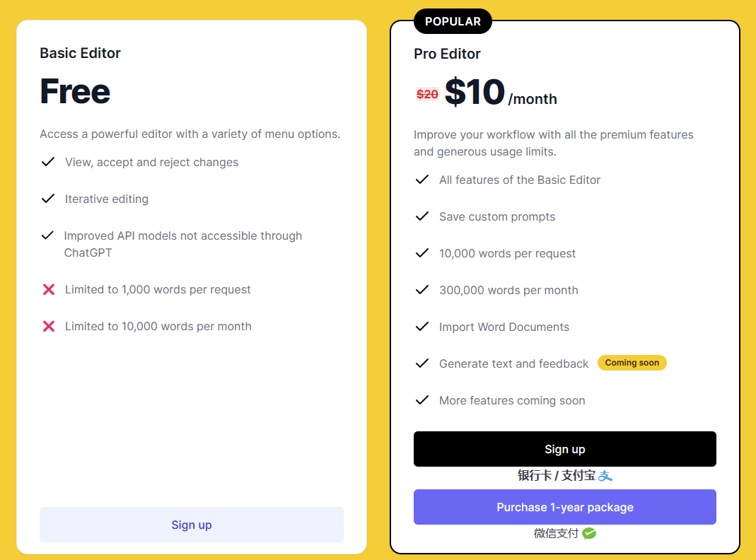Click the POPULAR badge
The width and height of the screenshot is (756, 560).
(453, 22)
